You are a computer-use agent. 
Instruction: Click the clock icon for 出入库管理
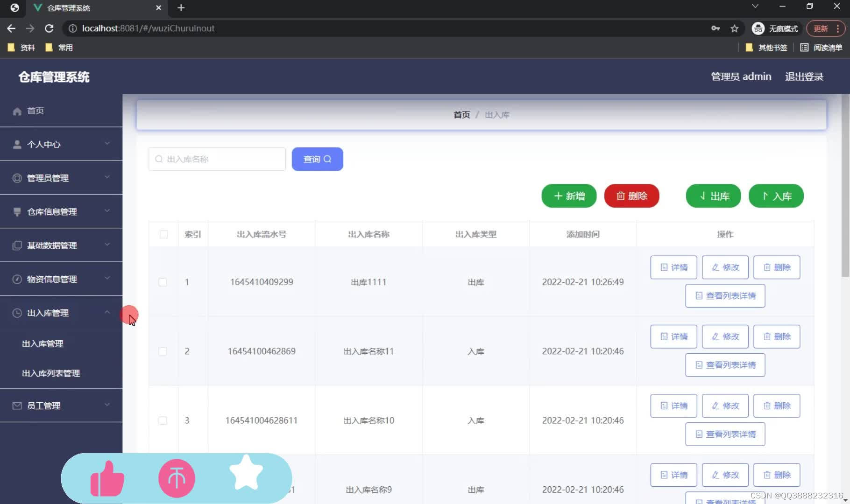pyautogui.click(x=17, y=313)
